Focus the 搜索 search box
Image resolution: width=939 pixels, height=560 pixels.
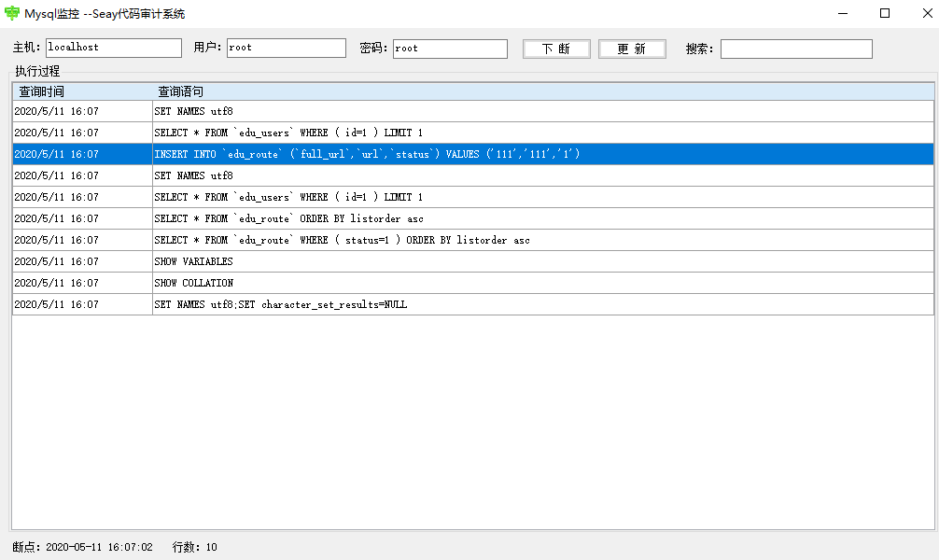pyautogui.click(x=796, y=49)
